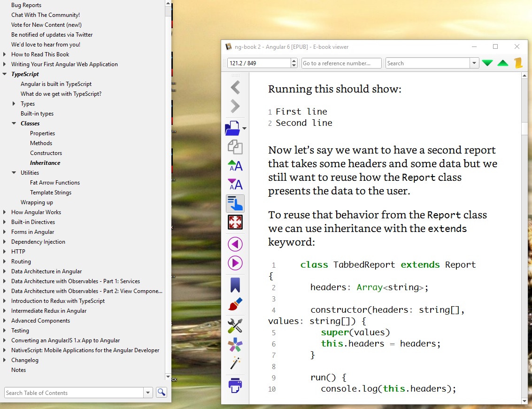Open the dropdown arrow beside open ebook icon
The height and width of the screenshot is (409, 532).
[x=244, y=129]
